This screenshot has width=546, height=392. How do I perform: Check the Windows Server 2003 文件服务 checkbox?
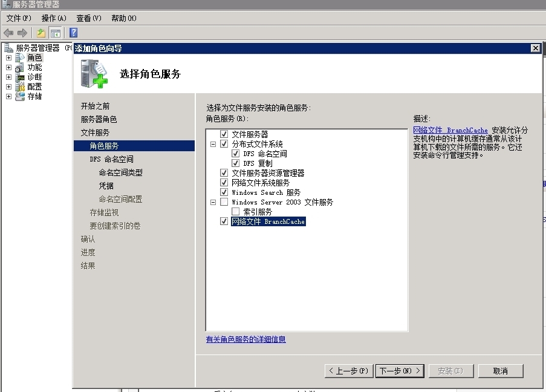(x=224, y=202)
